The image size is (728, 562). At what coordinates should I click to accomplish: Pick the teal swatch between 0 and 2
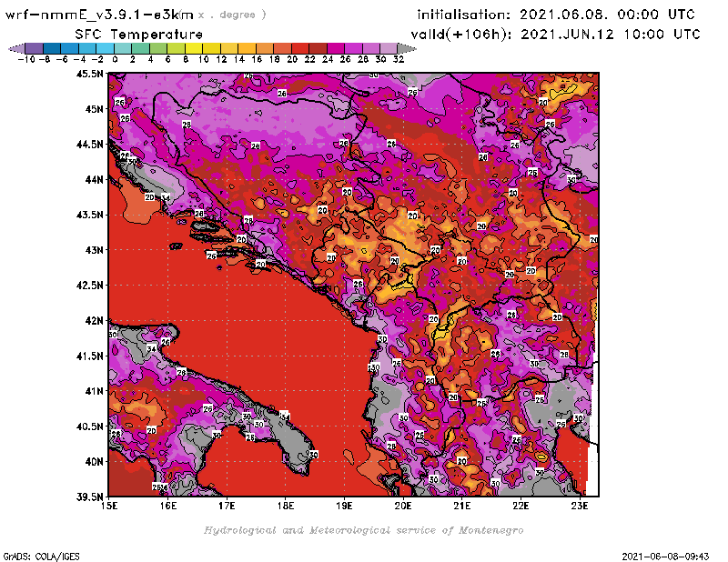tap(123, 48)
